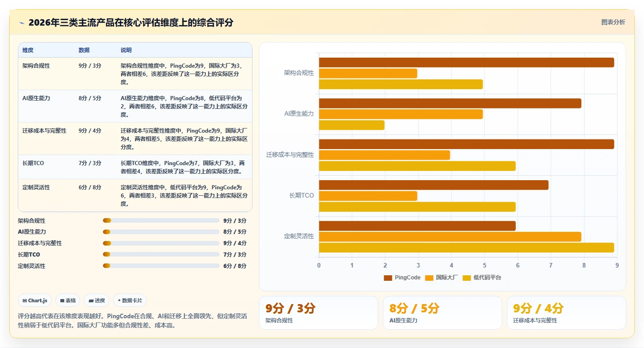Image resolution: width=644 pixels, height=348 pixels.
Task: Toggle the 国际大厂 legend swatch
Action: 429,278
